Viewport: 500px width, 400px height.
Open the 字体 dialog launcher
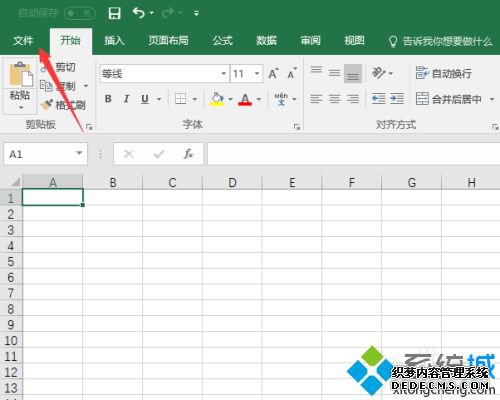[x=297, y=127]
